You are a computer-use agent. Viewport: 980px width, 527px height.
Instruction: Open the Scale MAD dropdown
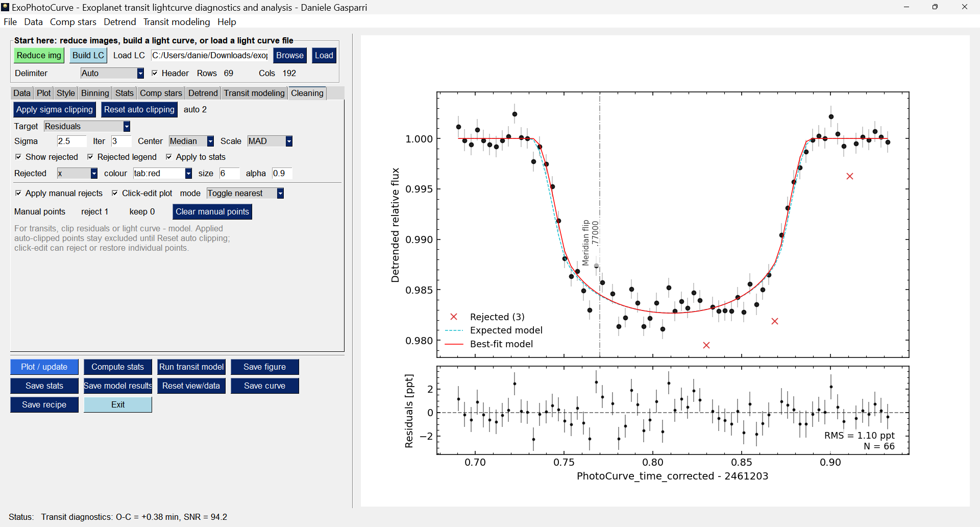270,141
